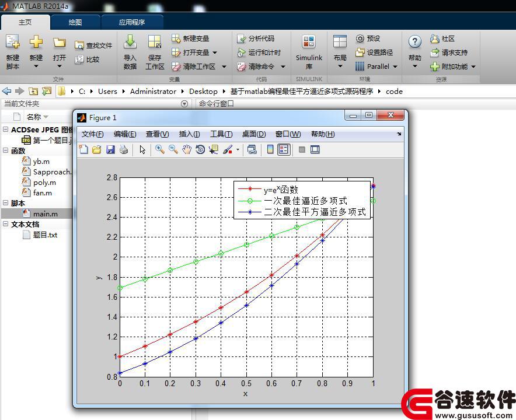Open the Parallel dropdown
The image size is (516, 420).
(395, 66)
